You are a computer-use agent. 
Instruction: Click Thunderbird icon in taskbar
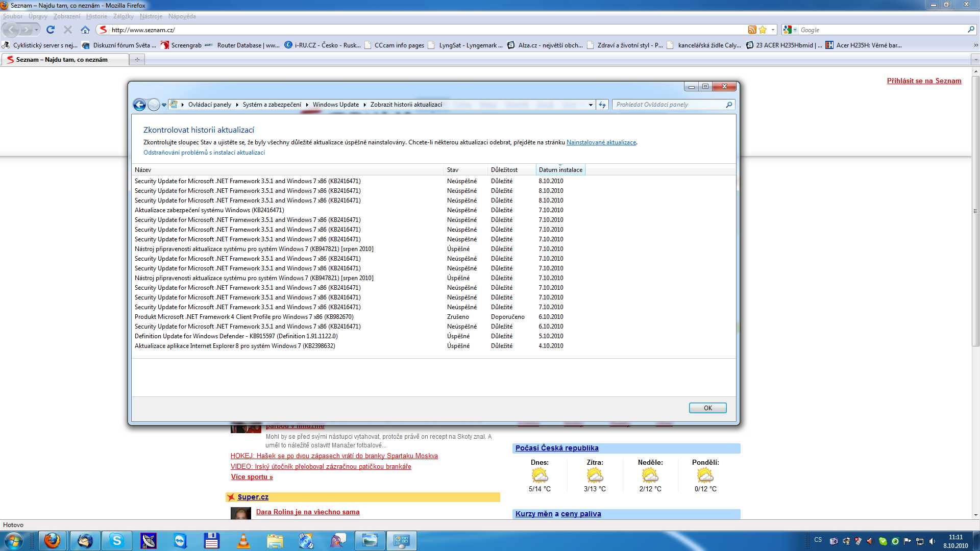click(x=85, y=541)
